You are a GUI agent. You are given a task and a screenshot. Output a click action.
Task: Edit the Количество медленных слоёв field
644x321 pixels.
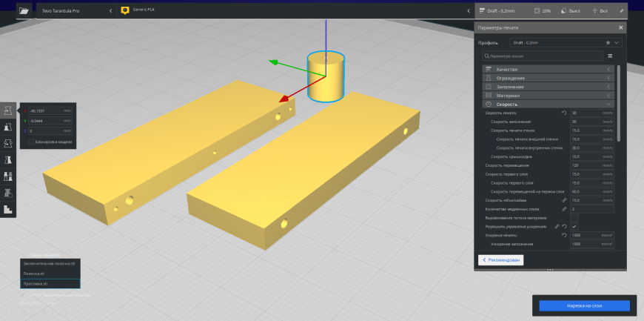coord(592,209)
